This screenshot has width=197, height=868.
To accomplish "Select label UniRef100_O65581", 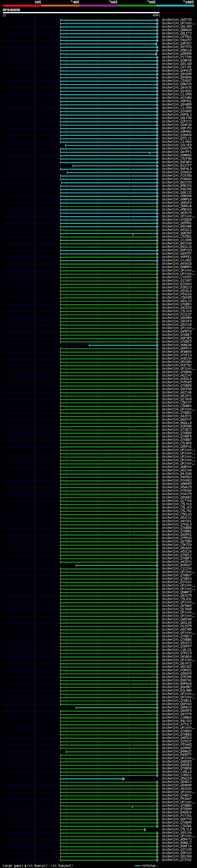I will (176, 223).
